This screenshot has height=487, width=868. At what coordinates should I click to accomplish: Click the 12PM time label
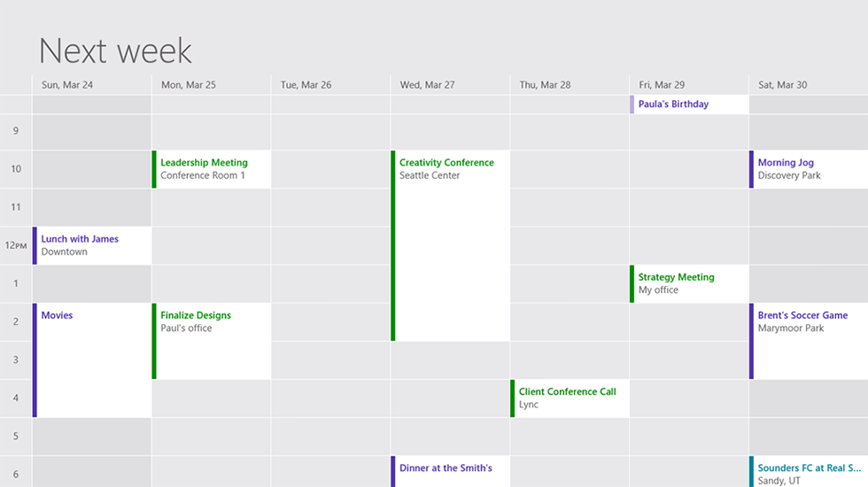point(16,245)
